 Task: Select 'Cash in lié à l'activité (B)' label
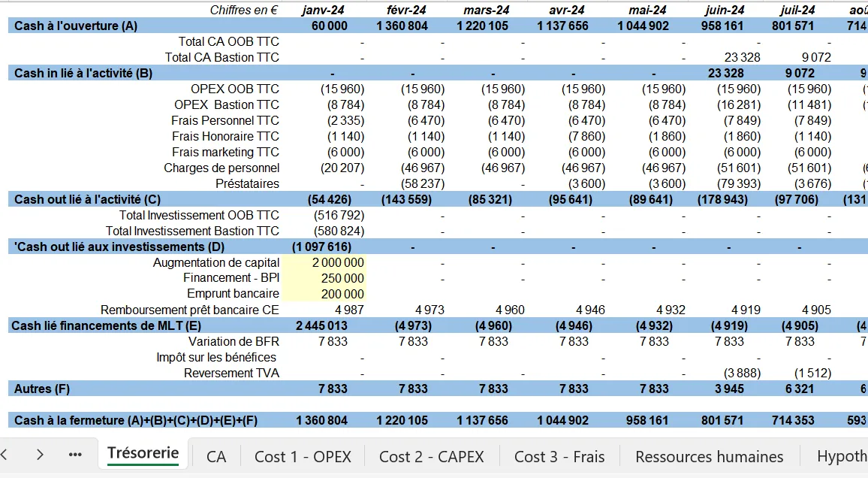coord(83,73)
